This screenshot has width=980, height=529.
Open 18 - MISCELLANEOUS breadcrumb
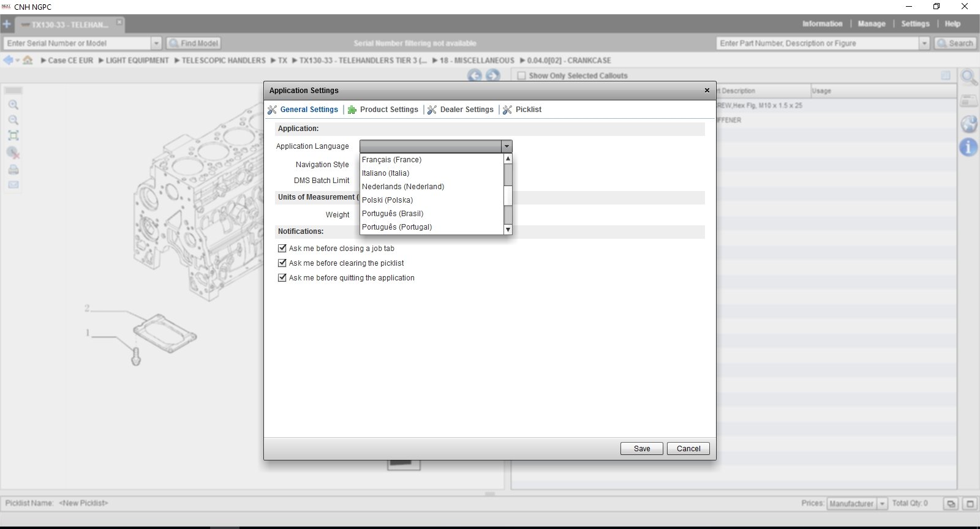pyautogui.click(x=477, y=60)
